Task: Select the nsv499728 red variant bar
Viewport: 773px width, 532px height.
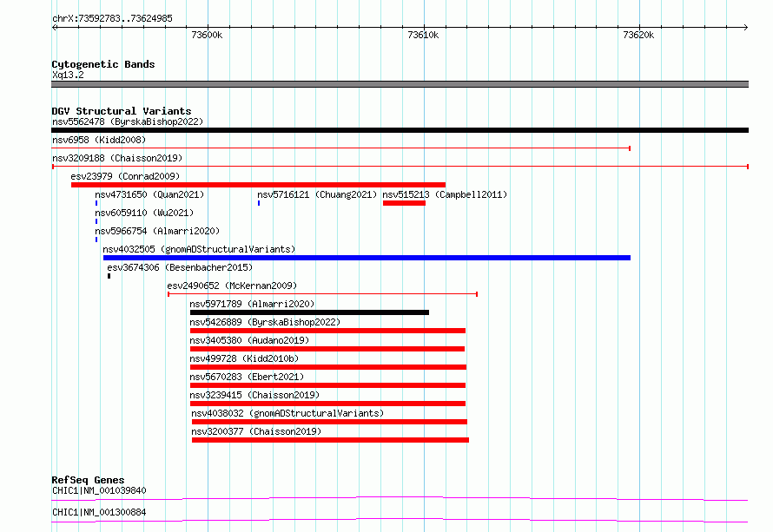Action: coord(328,367)
